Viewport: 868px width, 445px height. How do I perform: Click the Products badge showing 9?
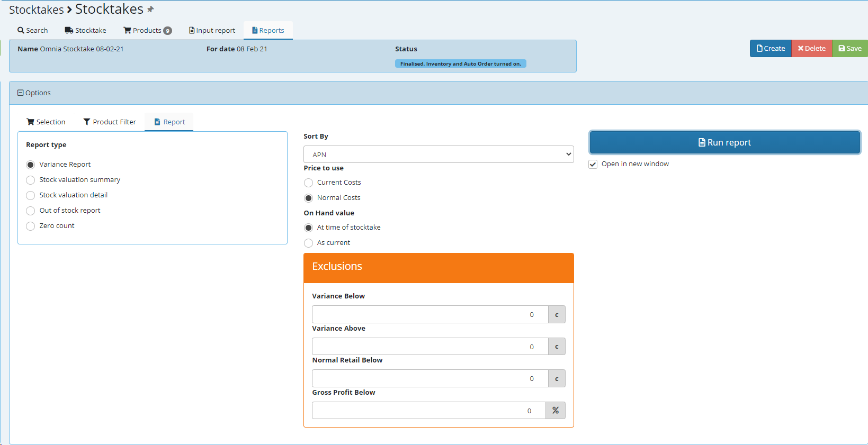pyautogui.click(x=167, y=31)
